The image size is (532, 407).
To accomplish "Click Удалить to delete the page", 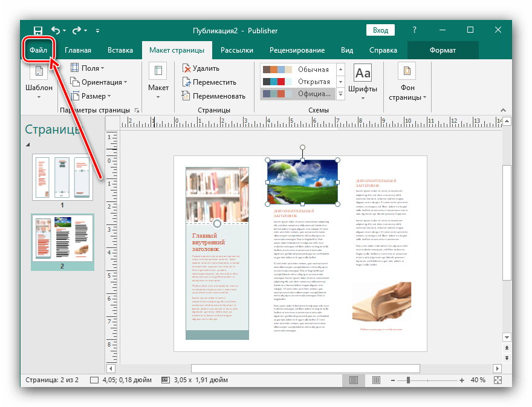I will [205, 68].
